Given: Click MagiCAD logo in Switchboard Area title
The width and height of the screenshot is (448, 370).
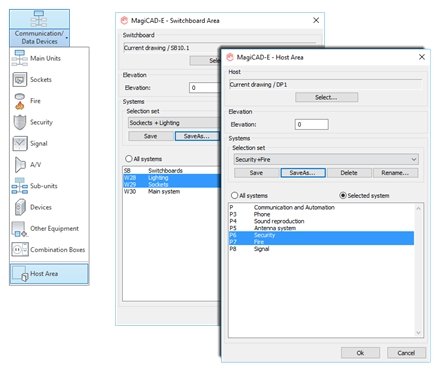Looking at the screenshot, I should (x=124, y=20).
